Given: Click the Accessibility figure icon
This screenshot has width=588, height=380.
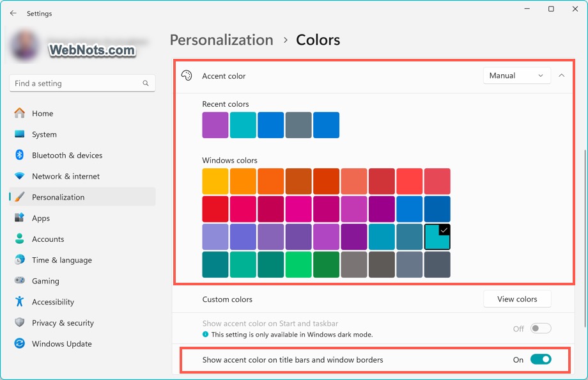Looking at the screenshot, I should coord(20,301).
